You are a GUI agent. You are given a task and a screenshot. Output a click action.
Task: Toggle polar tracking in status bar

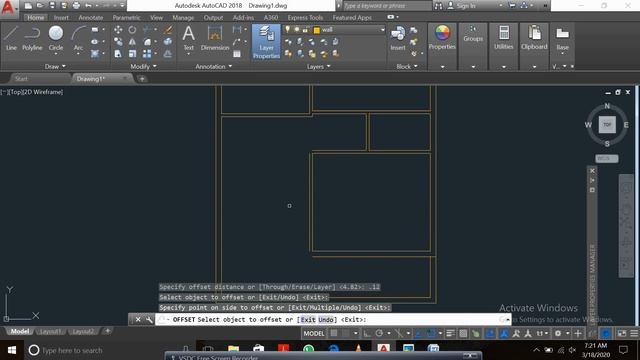tap(379, 333)
